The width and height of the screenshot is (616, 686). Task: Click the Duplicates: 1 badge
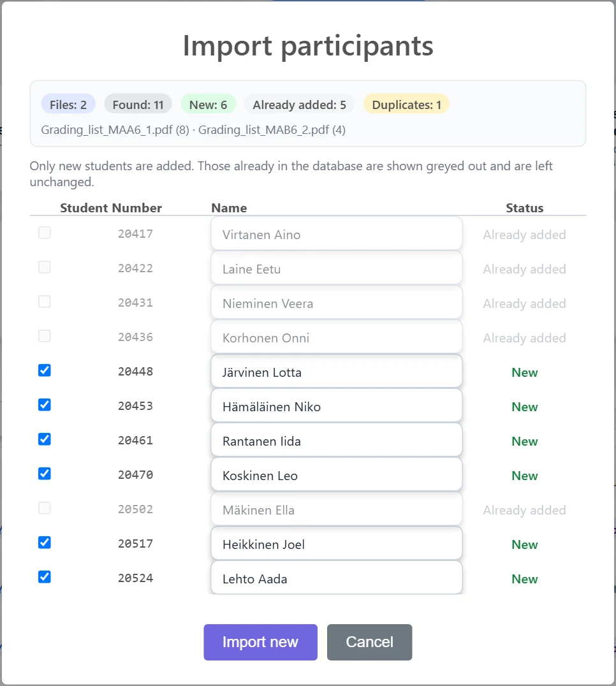point(406,105)
